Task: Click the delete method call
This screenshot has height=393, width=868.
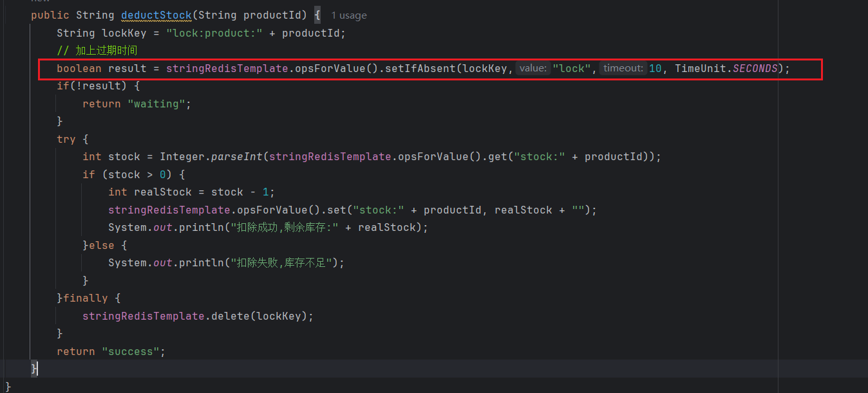Action: coord(231,316)
